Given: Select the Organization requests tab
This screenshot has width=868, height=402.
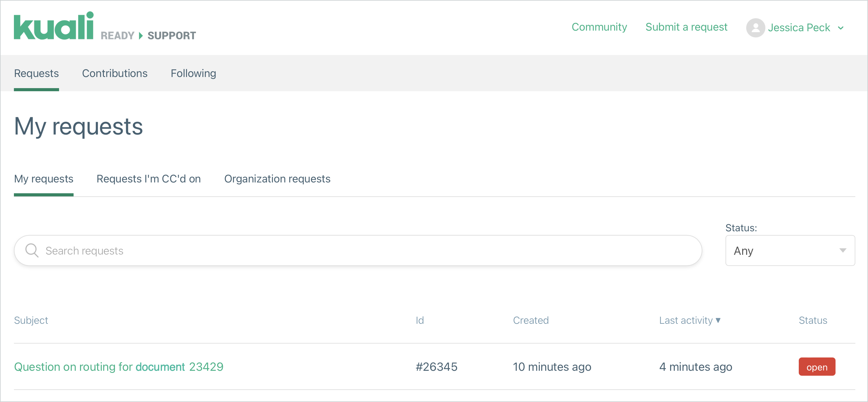Looking at the screenshot, I should 277,179.
